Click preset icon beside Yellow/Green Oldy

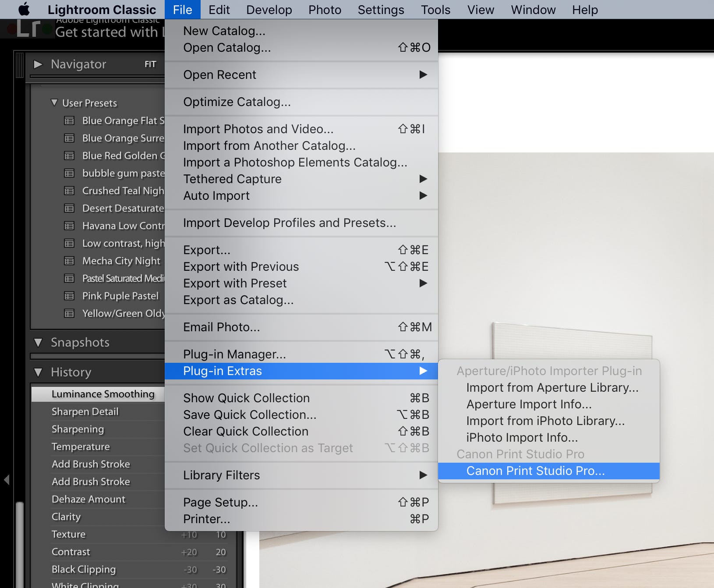click(x=69, y=313)
